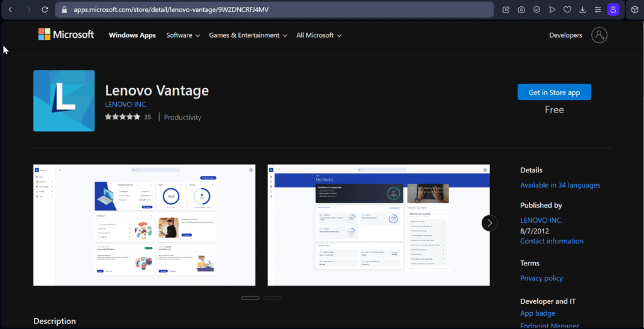Click the browser forward arrow
The width and height of the screenshot is (644, 329).
(x=28, y=9)
